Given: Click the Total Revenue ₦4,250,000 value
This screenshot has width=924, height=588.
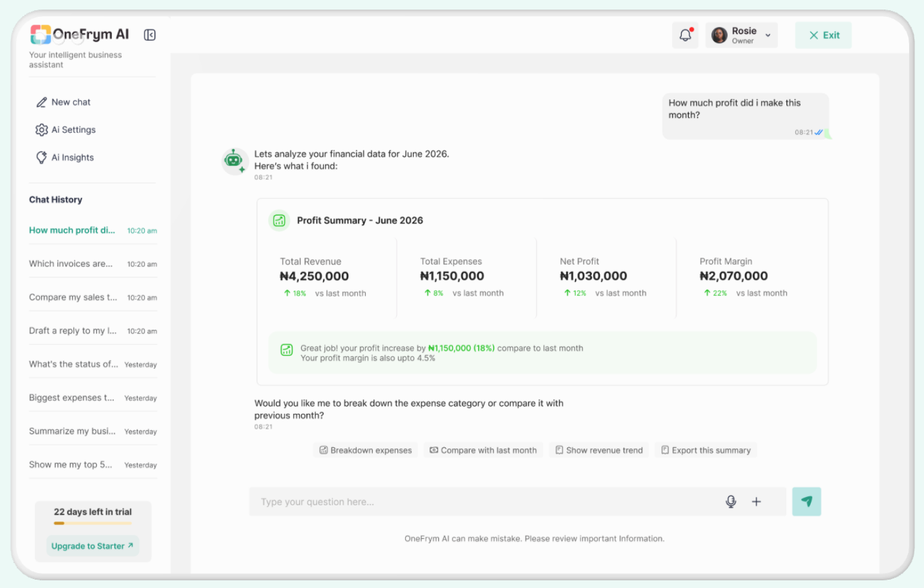Looking at the screenshot, I should [x=314, y=277].
